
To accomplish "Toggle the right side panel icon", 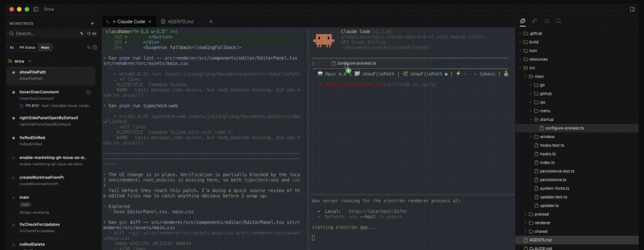I will coord(632,9).
